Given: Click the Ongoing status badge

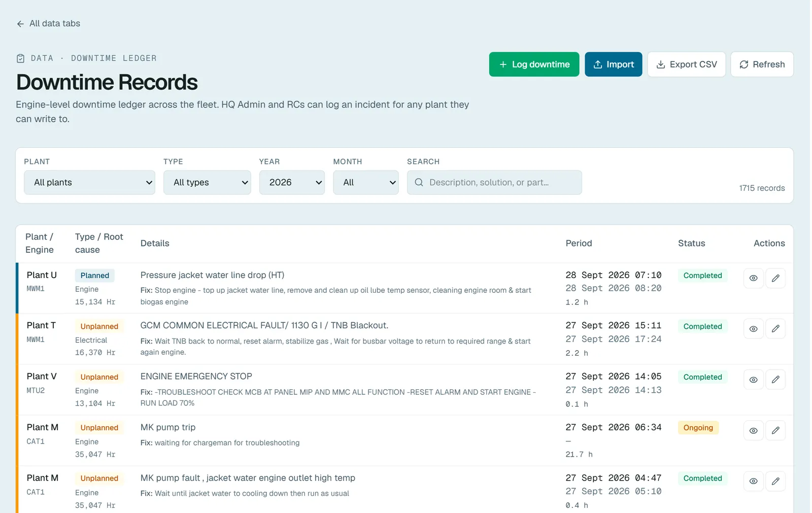Looking at the screenshot, I should pyautogui.click(x=698, y=428).
